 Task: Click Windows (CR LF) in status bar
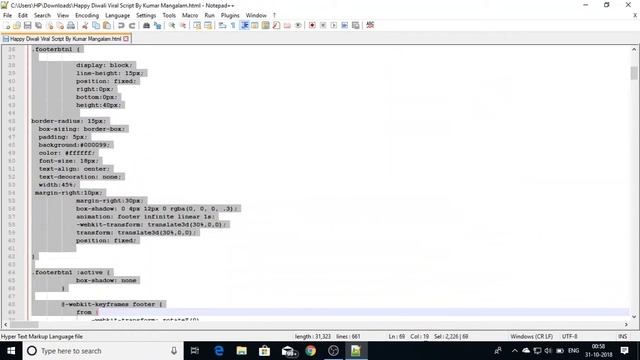(x=531, y=336)
